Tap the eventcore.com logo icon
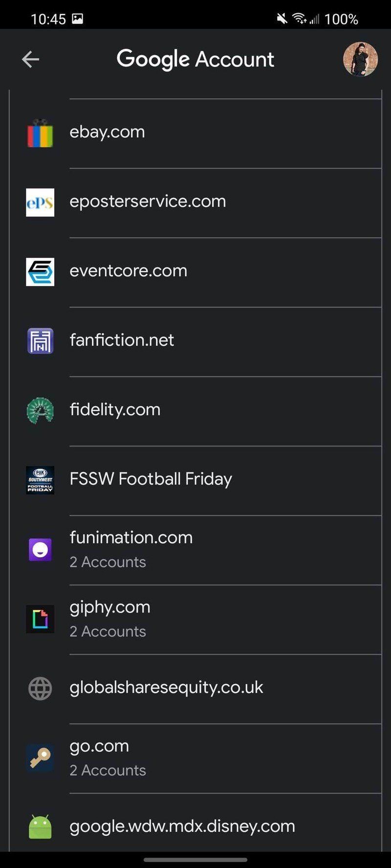The width and height of the screenshot is (391, 868). 40,272
